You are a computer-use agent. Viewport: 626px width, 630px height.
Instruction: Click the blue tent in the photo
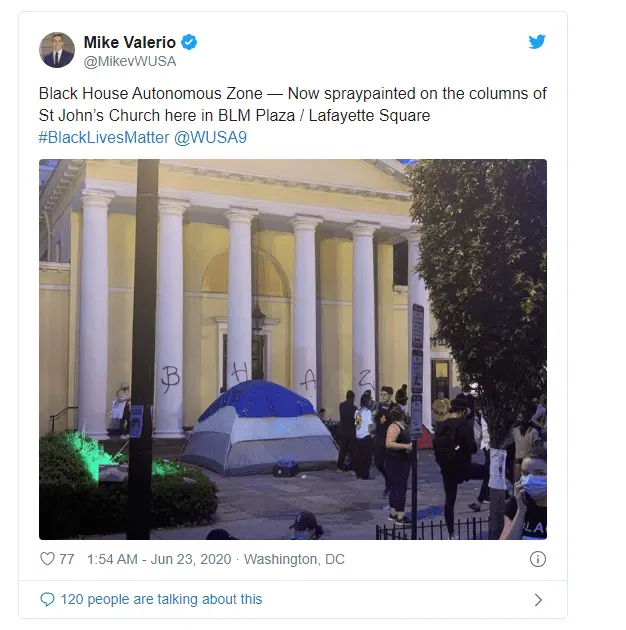click(x=259, y=428)
